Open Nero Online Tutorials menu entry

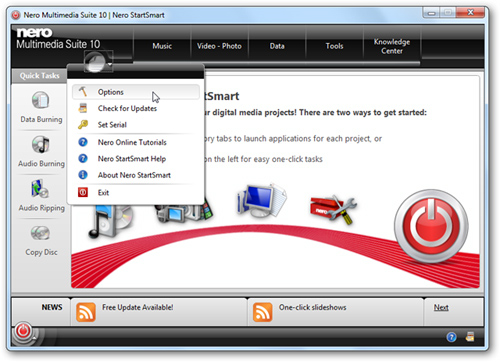coord(136,142)
